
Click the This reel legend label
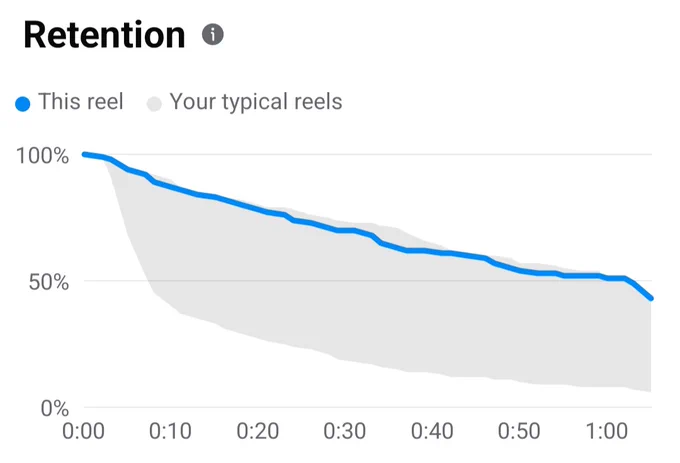[81, 102]
